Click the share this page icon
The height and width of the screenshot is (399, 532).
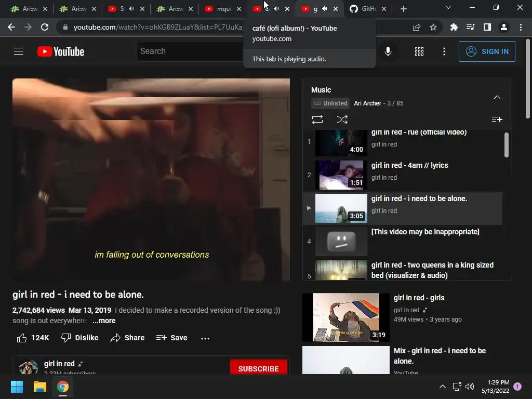417,27
